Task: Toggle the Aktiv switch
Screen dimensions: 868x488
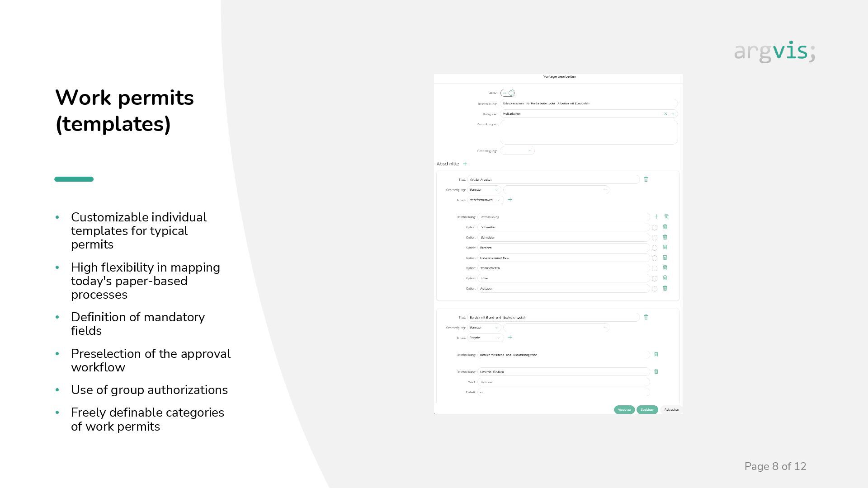Action: [x=508, y=93]
